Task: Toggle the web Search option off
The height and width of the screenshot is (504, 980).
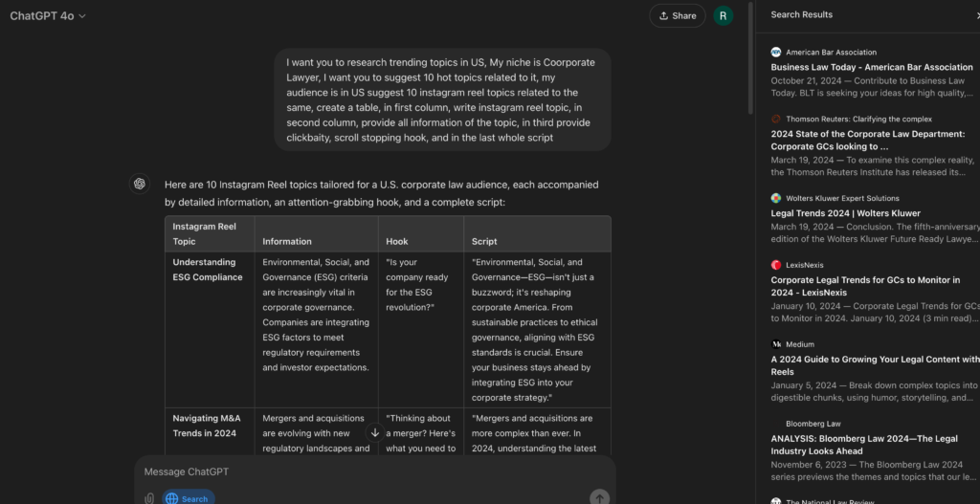Action: tap(188, 498)
